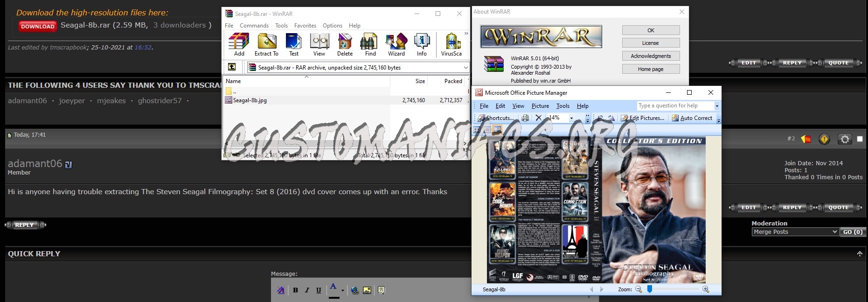868x302 pixels.
Task: Expand WinRAR toolbar overflow chevron
Action: tap(466, 33)
